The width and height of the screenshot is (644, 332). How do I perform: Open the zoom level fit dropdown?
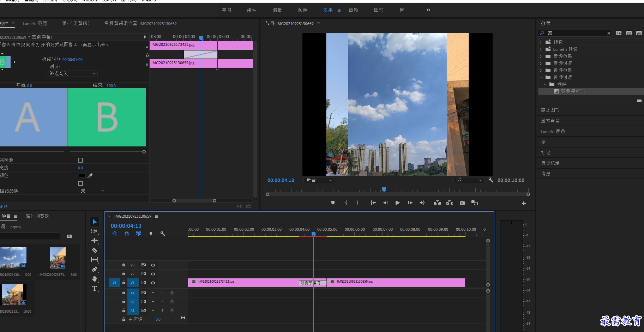pos(319,180)
